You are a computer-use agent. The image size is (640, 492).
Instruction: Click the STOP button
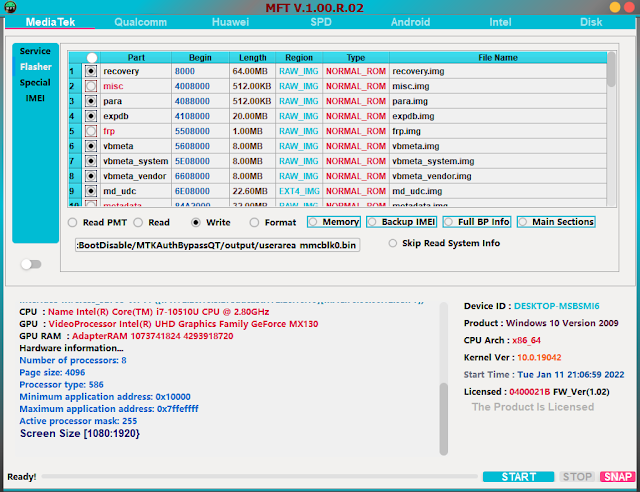click(577, 477)
